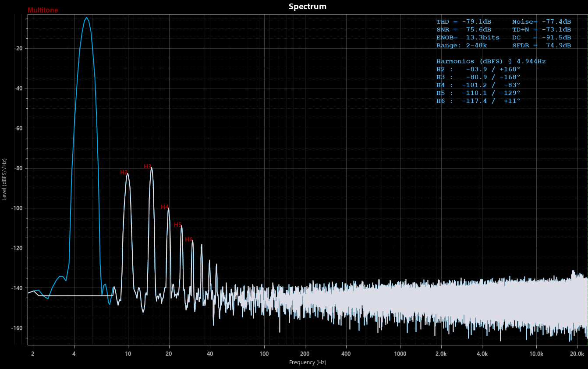Click the "100" frequency axis tick
The image size is (588, 369).
[264, 353]
